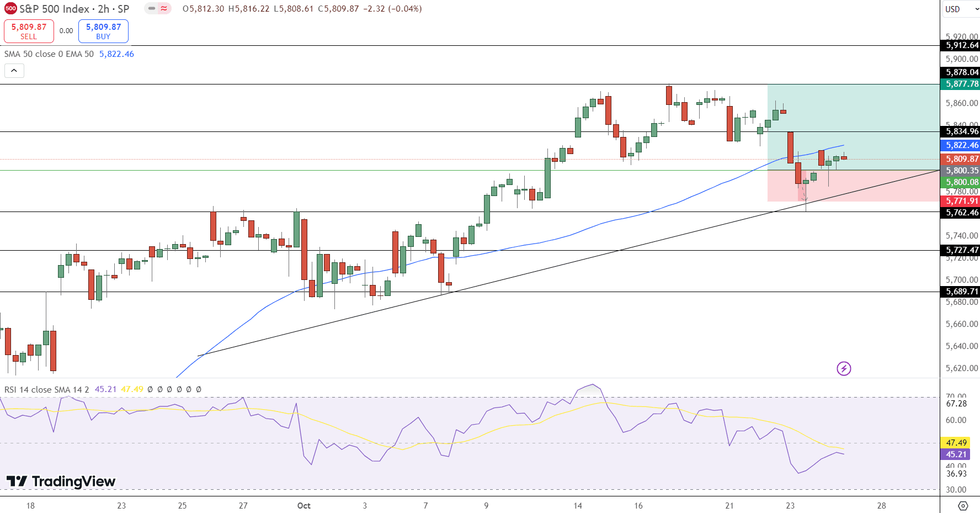980x513 pixels.
Task: Click the 5,912.64 price label
Action: tap(960, 45)
